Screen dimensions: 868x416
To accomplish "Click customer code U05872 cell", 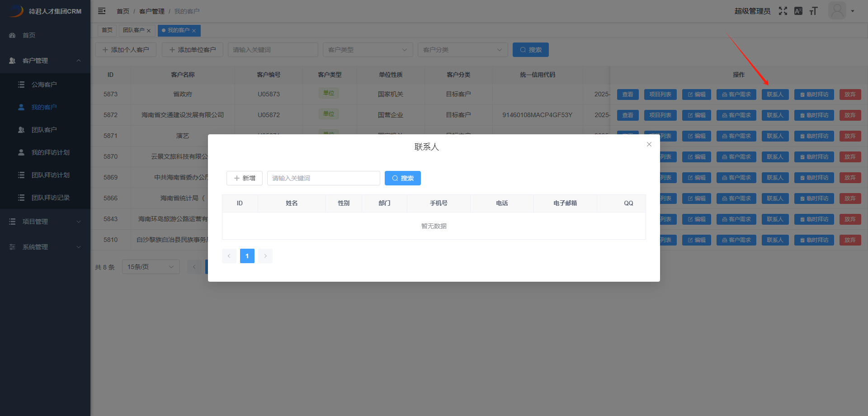I will (x=269, y=115).
